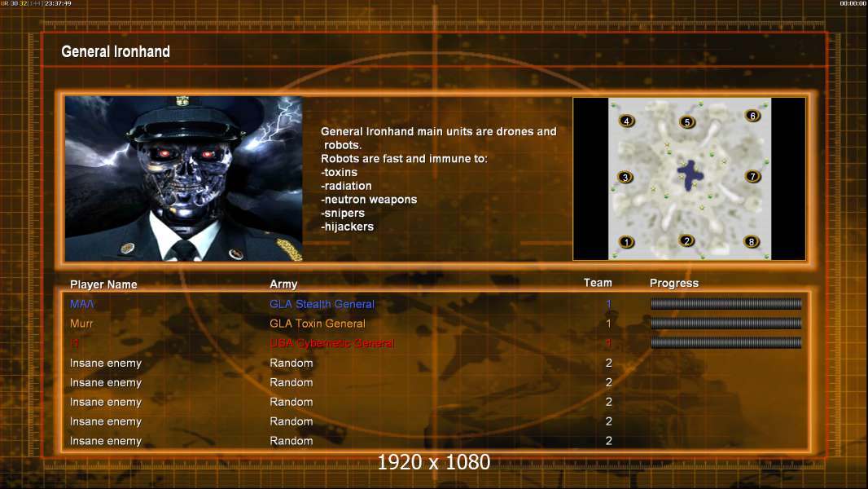
Task: Click the blue cross marker at the map center
Action: pyautogui.click(x=690, y=175)
